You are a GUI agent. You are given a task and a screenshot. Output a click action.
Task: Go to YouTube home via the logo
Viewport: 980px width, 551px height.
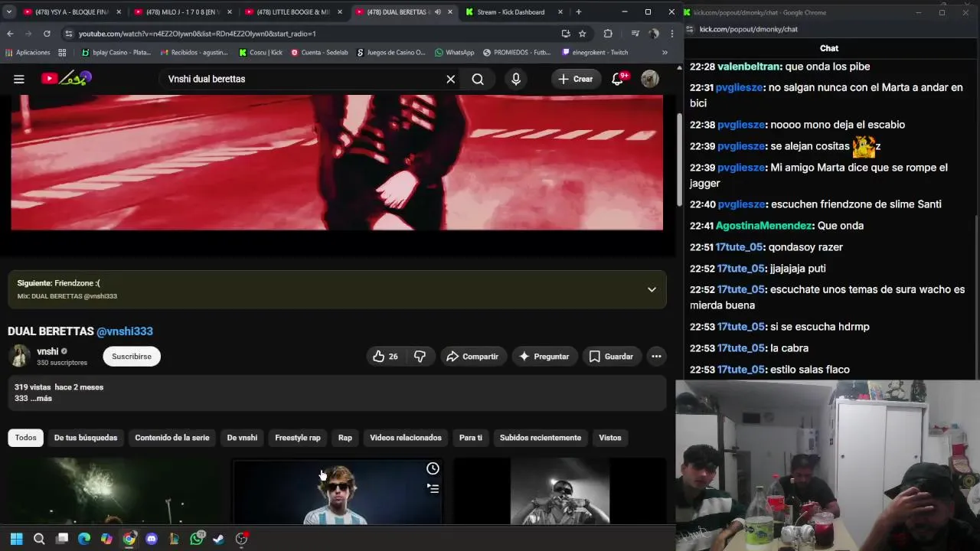point(67,78)
